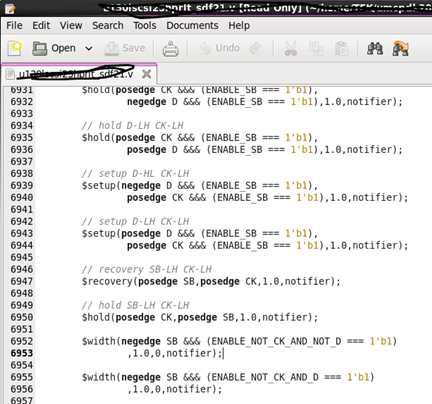
Task: Open the View menu
Action: pyautogui.click(x=71, y=25)
